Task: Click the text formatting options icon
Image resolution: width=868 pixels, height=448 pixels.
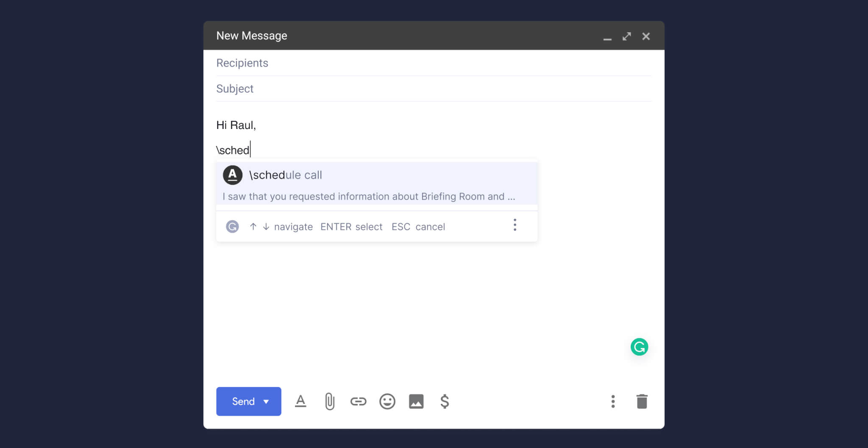Action: pyautogui.click(x=300, y=401)
